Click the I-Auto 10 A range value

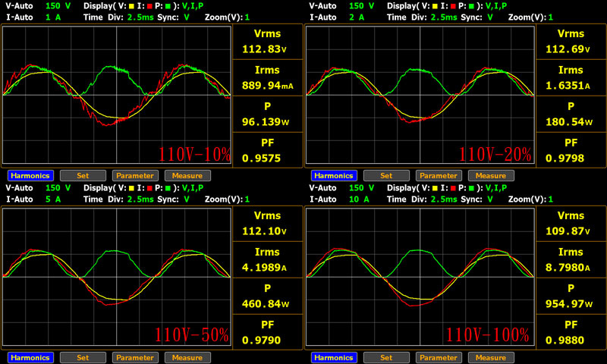359,199
